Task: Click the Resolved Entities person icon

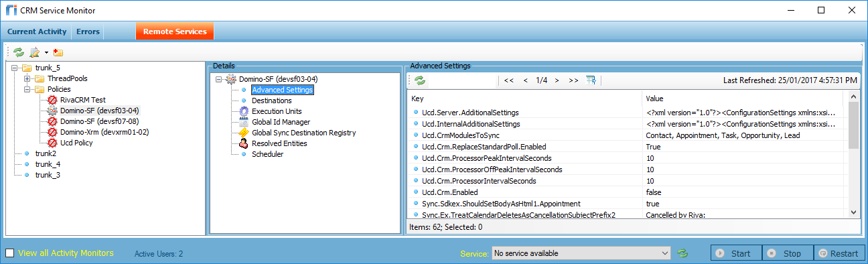Action: tap(244, 143)
